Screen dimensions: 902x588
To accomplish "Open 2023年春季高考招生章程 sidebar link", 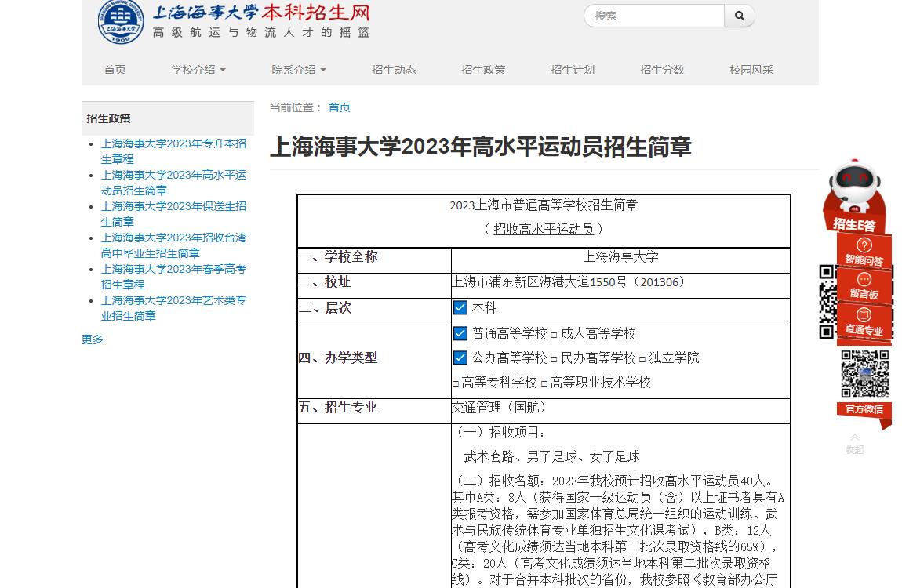I will [x=173, y=277].
